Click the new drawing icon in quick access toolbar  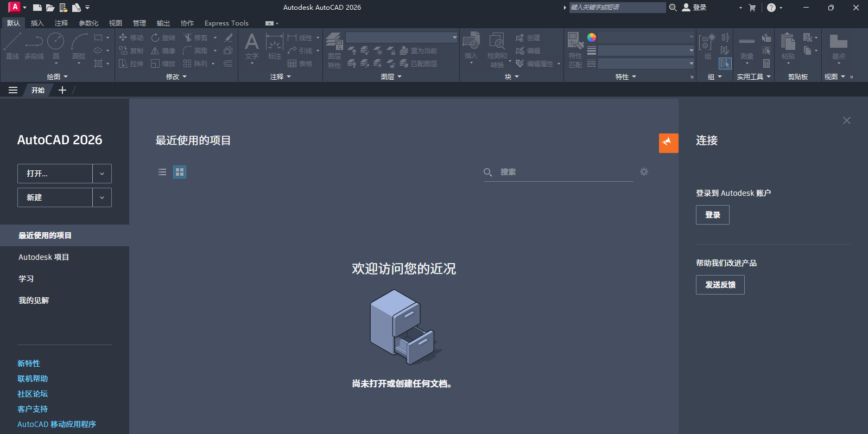click(x=37, y=8)
